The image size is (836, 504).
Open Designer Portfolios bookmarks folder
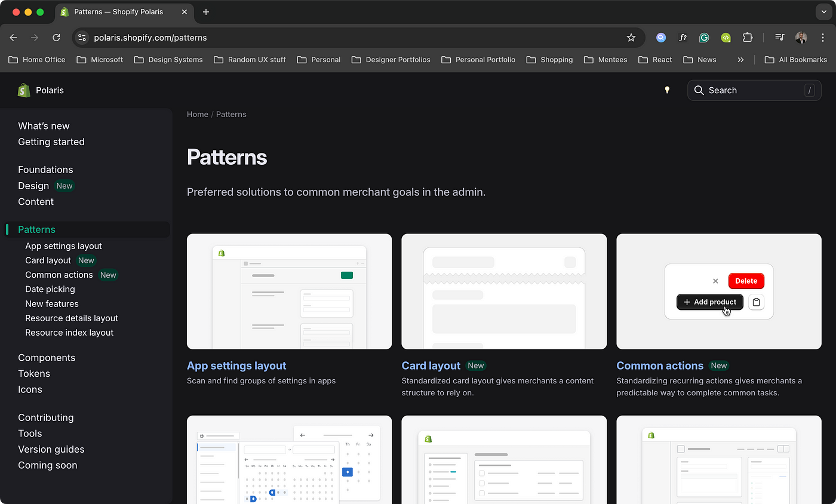pyautogui.click(x=391, y=60)
